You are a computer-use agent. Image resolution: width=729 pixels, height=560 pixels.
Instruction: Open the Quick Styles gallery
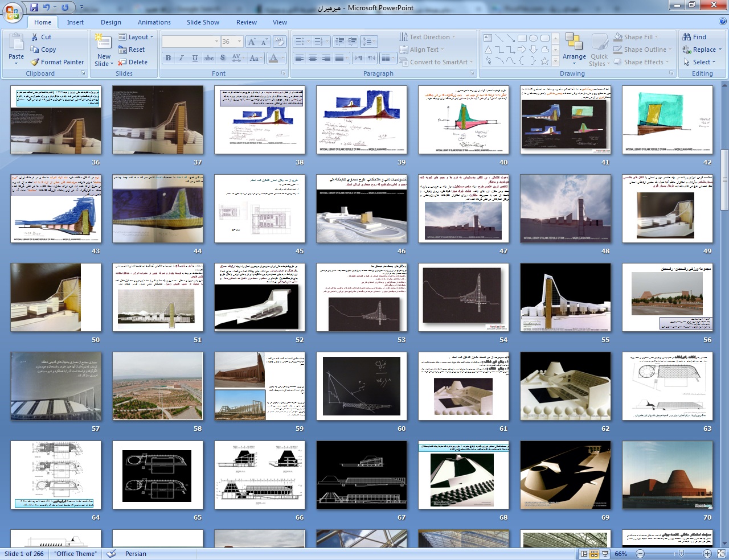[599, 50]
